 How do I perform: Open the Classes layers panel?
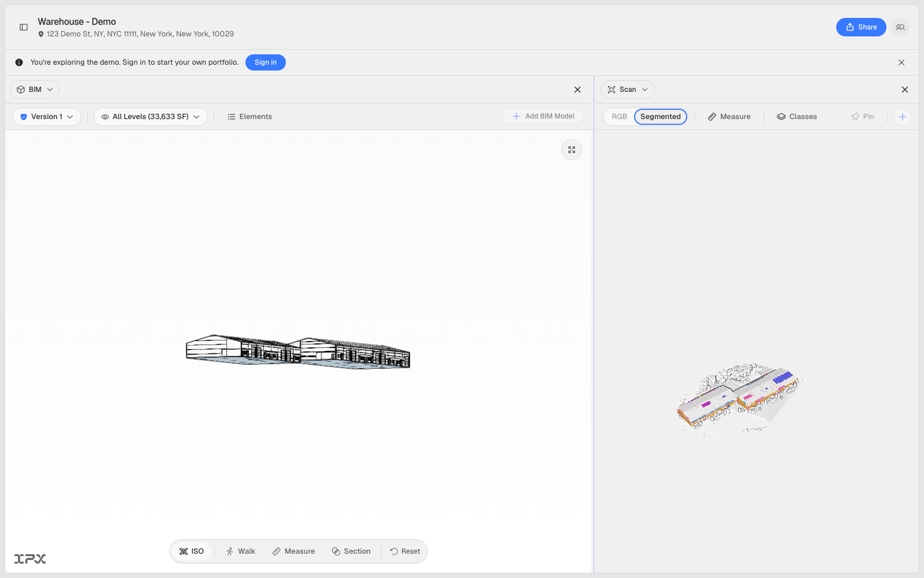[797, 117]
